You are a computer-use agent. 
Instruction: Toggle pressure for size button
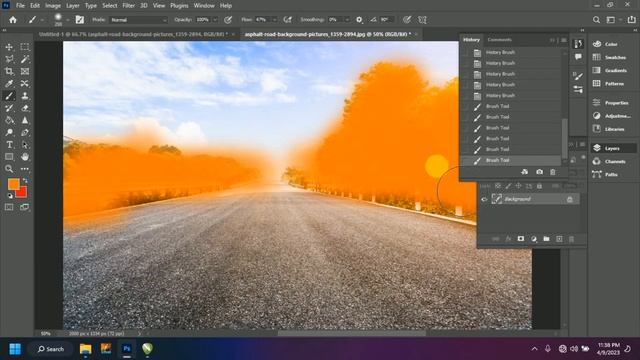[407, 20]
